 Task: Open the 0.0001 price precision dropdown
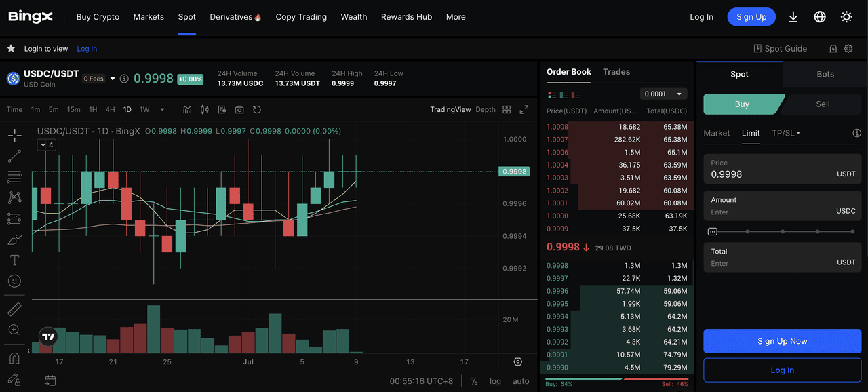click(x=664, y=94)
